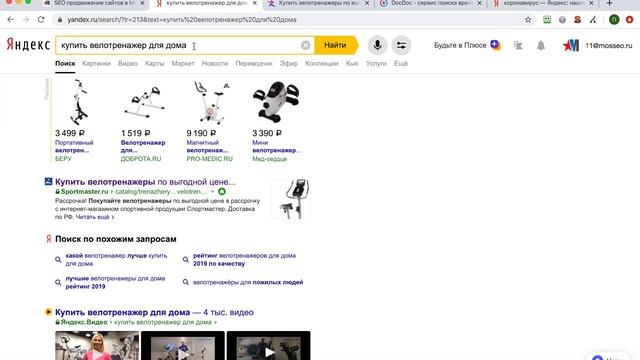Search 'рейтинг велотренажеров для дома 2019'

pos(244,260)
